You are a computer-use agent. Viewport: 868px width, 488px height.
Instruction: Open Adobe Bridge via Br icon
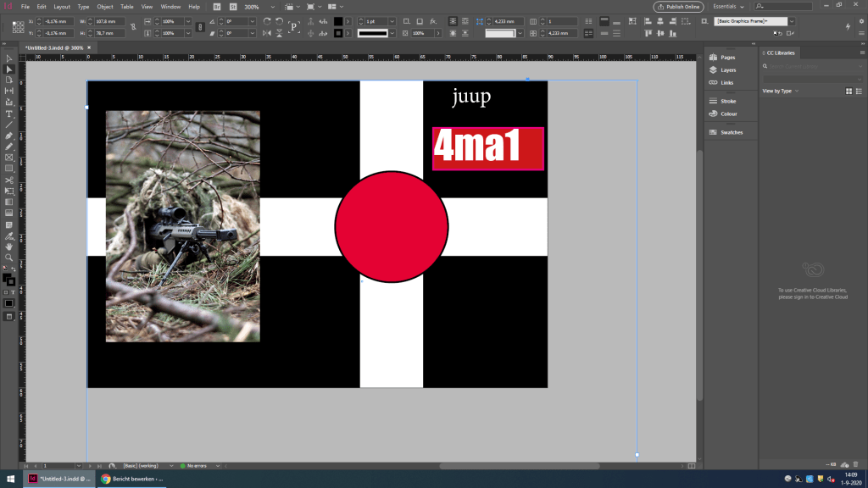(217, 6)
